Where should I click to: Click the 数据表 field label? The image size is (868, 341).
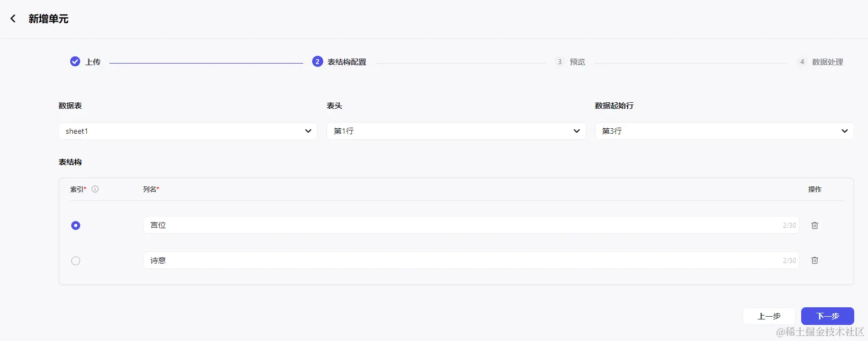click(x=70, y=106)
